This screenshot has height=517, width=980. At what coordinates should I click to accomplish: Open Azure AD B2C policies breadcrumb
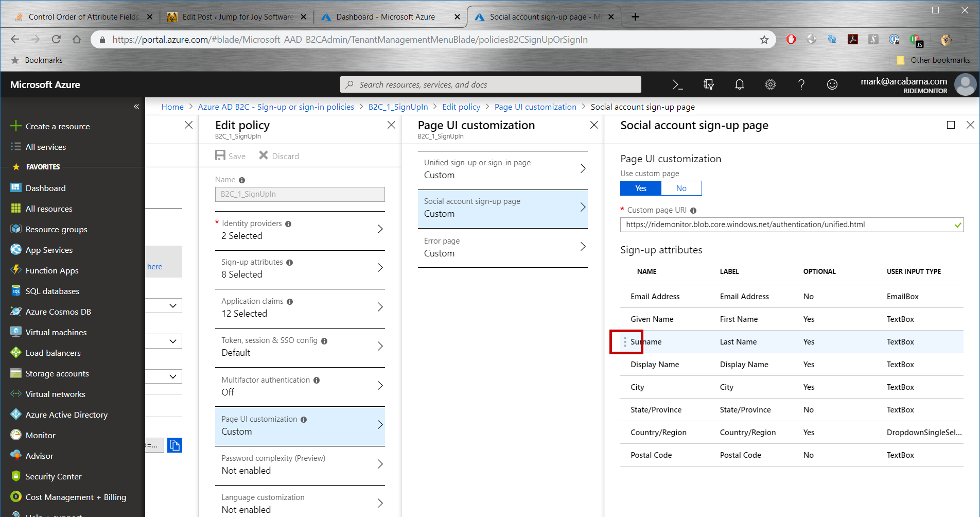pos(276,107)
